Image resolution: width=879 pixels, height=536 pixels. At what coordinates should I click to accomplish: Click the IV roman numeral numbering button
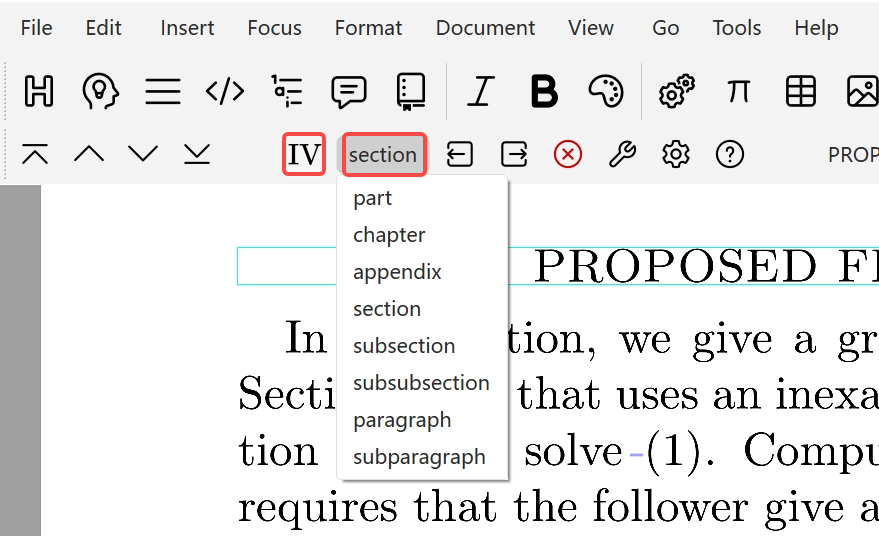tap(304, 154)
